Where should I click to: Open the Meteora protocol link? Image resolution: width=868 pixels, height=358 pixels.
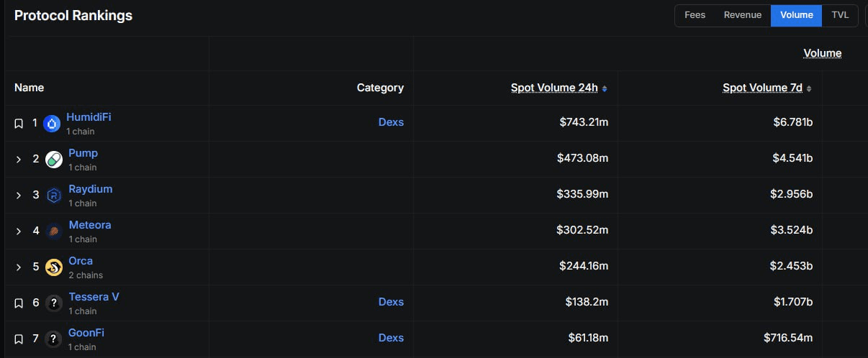[x=90, y=225]
